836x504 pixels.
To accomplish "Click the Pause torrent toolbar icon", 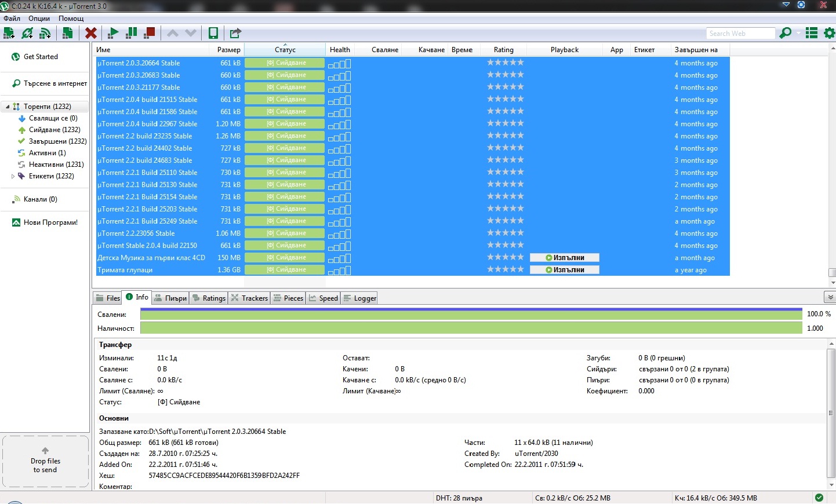I will point(132,33).
